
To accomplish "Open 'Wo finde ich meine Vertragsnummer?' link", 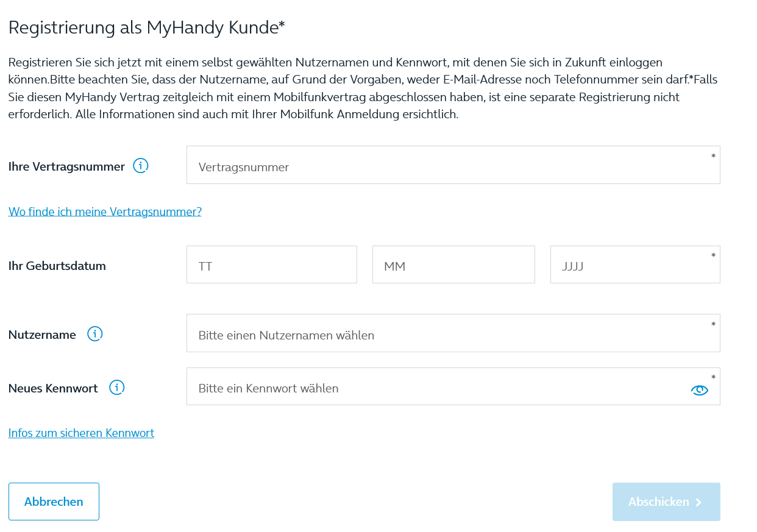I will (x=105, y=211).
